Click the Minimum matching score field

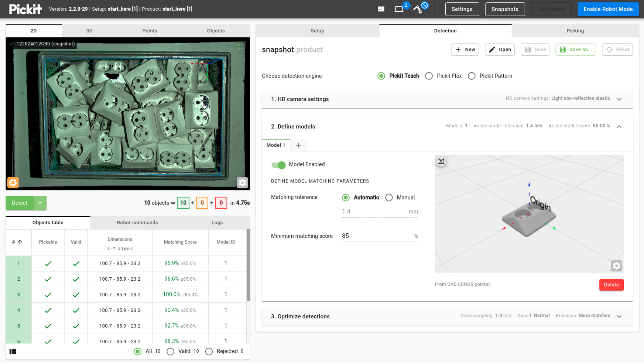tap(380, 236)
